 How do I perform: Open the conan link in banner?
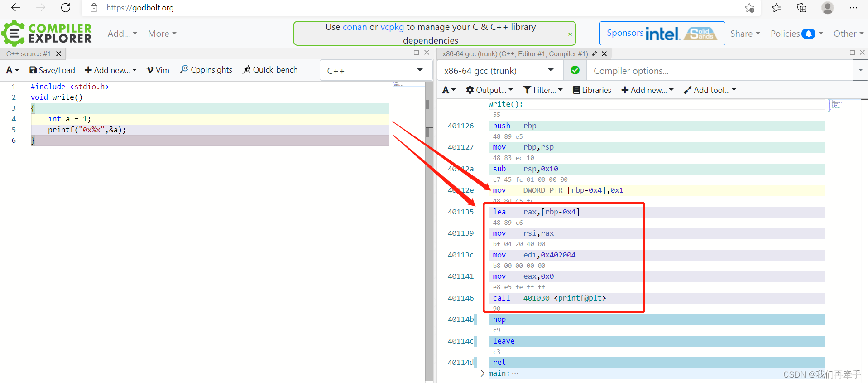tap(355, 27)
